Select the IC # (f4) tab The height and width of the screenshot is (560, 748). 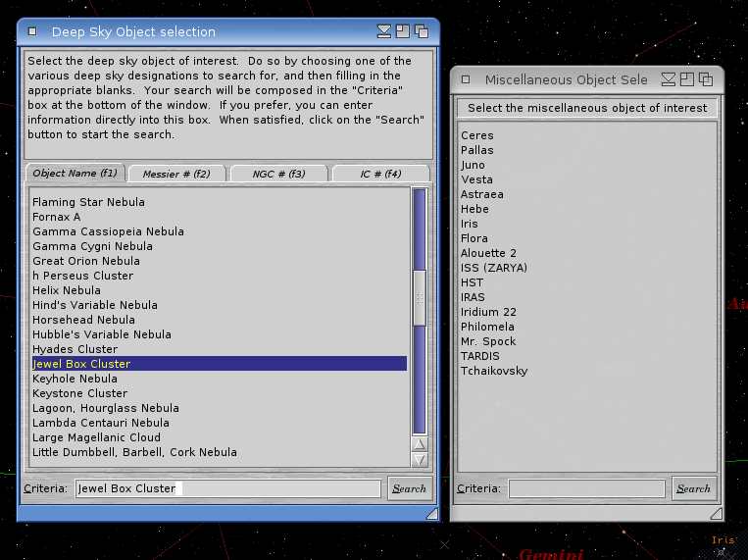(x=380, y=174)
